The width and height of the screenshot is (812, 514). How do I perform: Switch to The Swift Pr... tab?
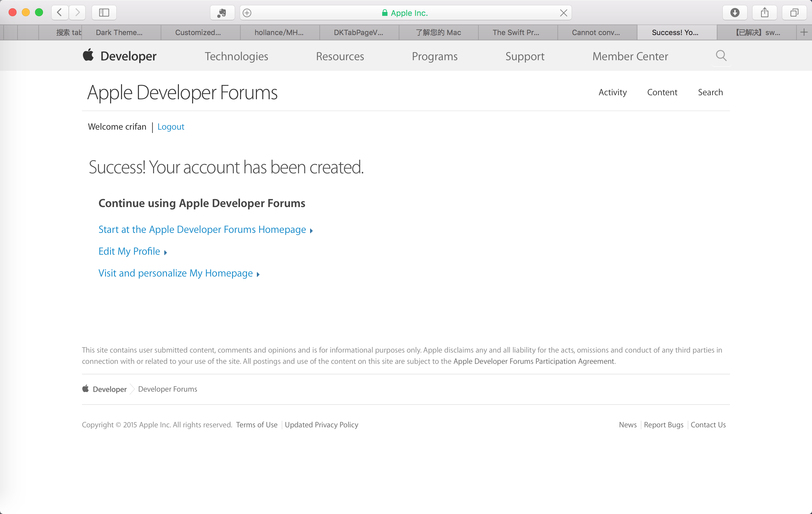tap(515, 32)
